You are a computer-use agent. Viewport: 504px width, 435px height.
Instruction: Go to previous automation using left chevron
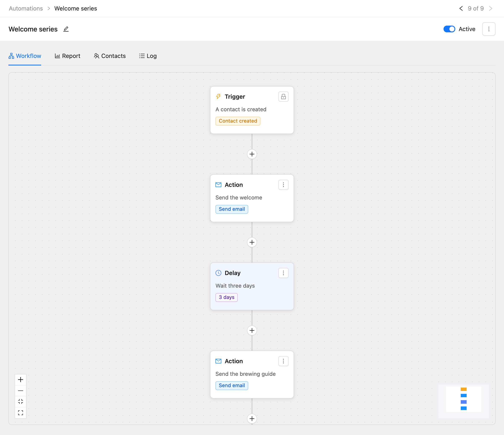click(461, 9)
